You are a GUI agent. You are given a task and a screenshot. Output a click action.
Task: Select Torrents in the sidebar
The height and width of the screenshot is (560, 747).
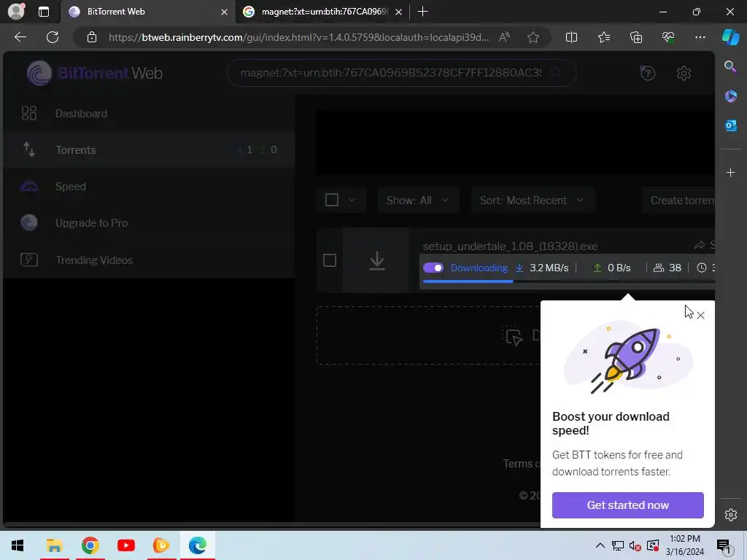click(x=149, y=150)
